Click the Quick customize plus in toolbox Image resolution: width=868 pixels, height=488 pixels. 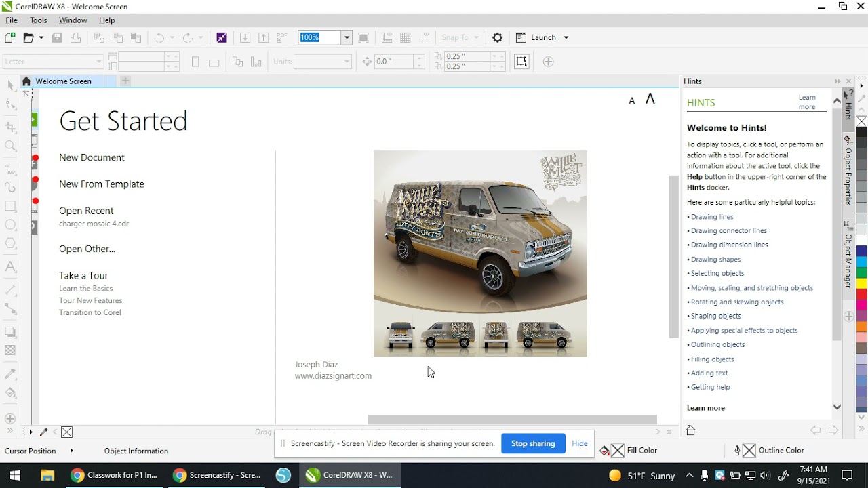point(10,418)
